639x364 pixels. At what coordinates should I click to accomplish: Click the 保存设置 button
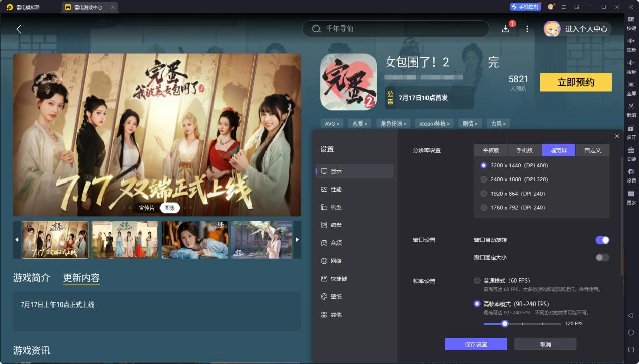point(476,344)
